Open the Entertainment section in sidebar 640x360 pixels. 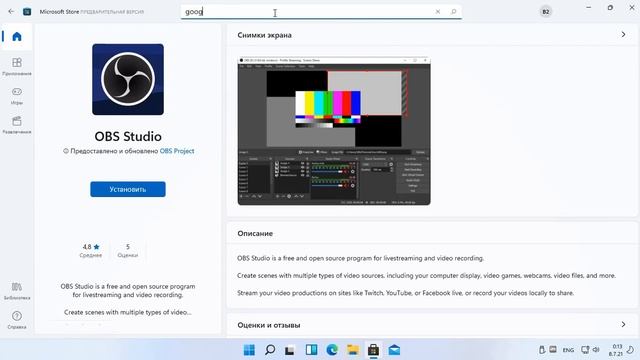(17, 125)
